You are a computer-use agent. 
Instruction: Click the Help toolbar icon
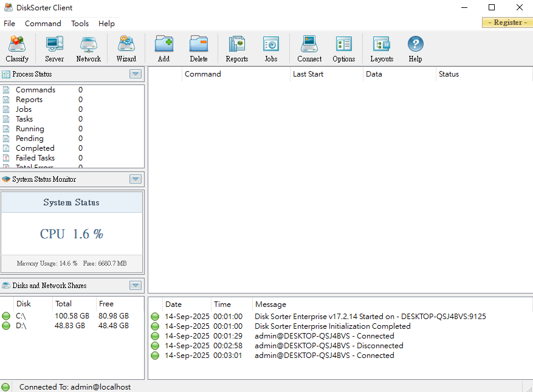tap(415, 49)
